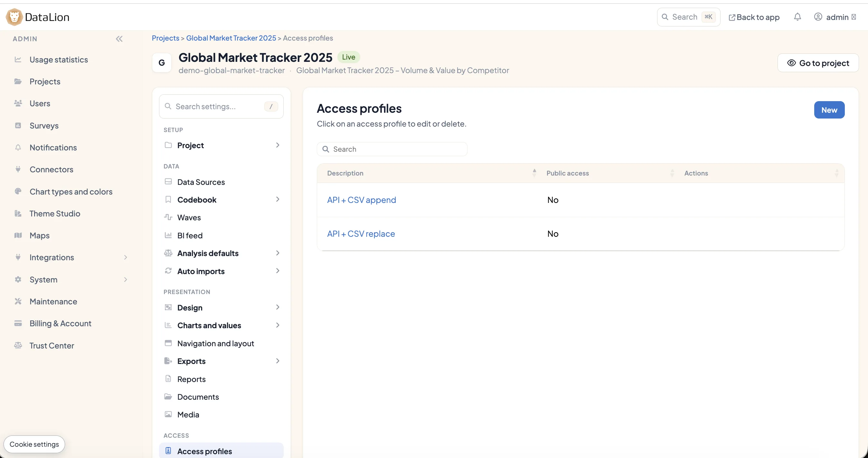Expand Auto imports chevron

click(278, 271)
